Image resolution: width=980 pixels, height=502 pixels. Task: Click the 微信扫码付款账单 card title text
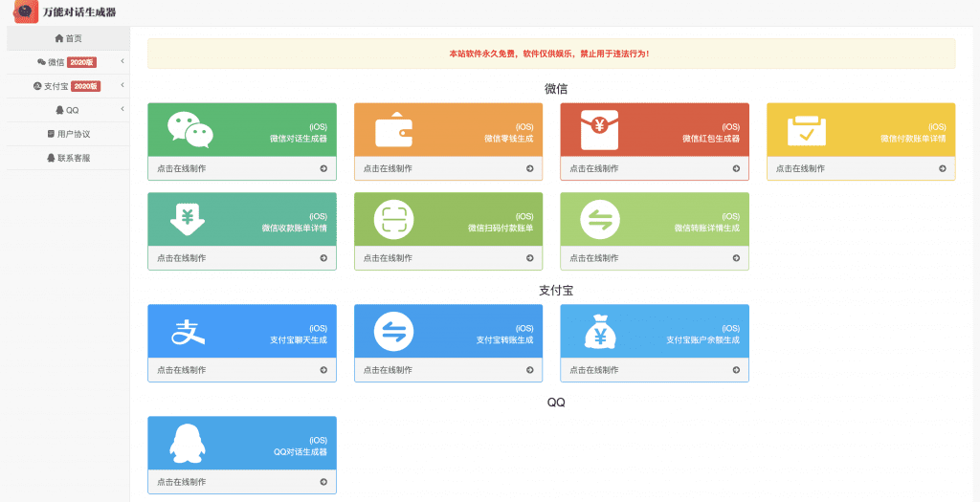(x=501, y=228)
